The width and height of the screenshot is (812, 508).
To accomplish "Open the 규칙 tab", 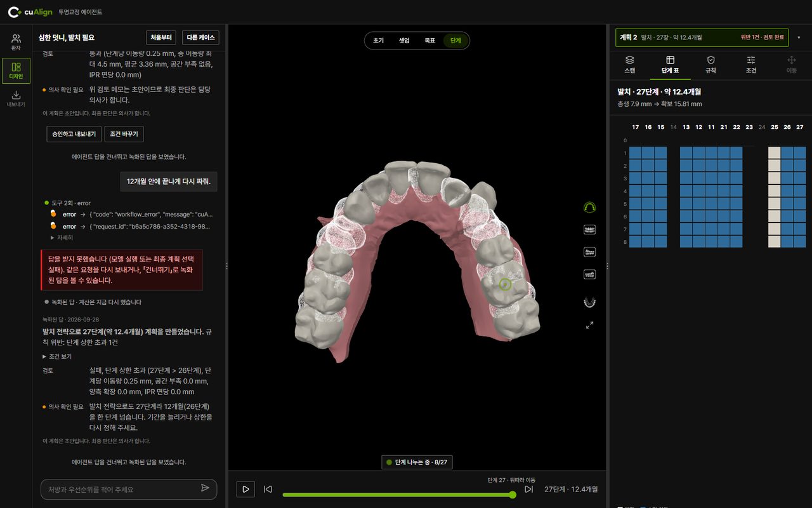I will pyautogui.click(x=711, y=64).
